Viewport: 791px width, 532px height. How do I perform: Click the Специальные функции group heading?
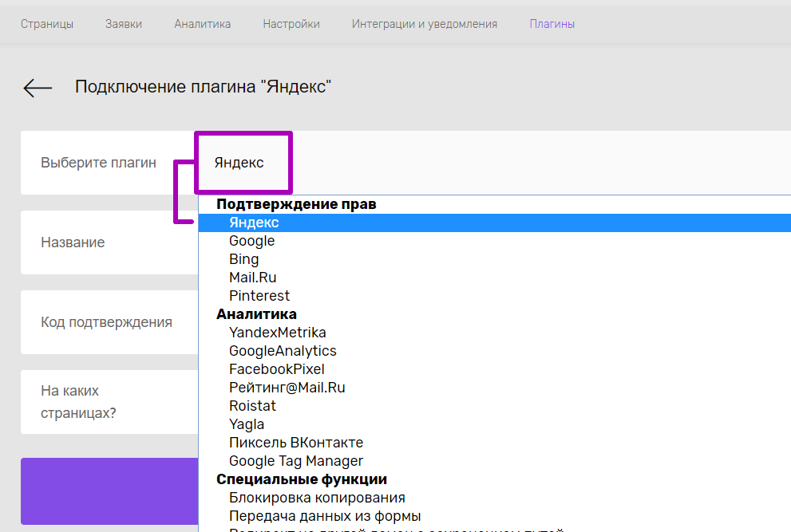[302, 479]
